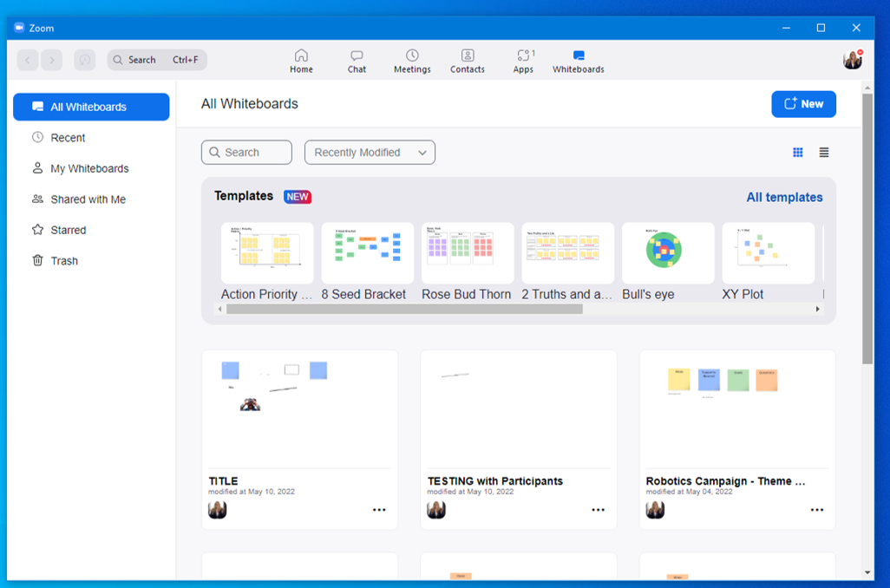
Task: Show Starred whiteboards
Action: click(x=91, y=230)
